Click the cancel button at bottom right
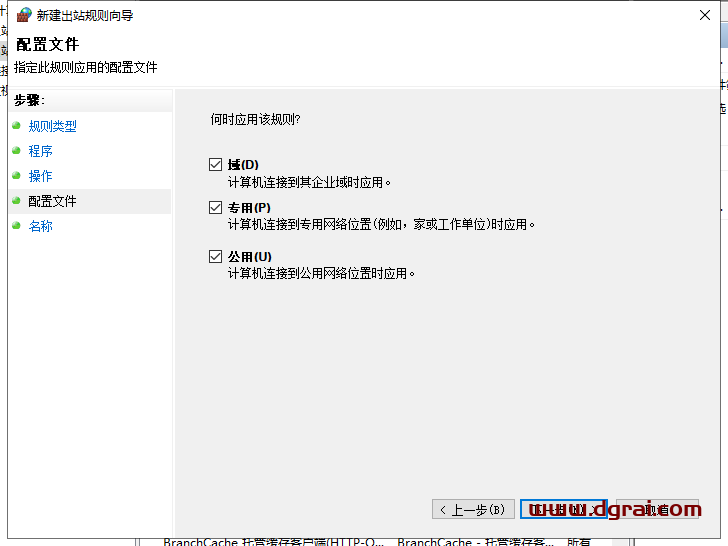The width and height of the screenshot is (728, 546). (x=657, y=509)
